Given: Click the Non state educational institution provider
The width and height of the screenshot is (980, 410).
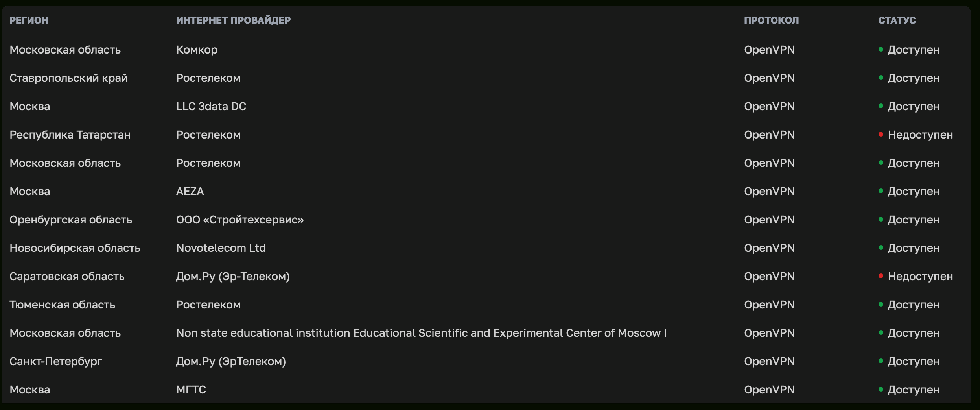Looking at the screenshot, I should (x=421, y=333).
